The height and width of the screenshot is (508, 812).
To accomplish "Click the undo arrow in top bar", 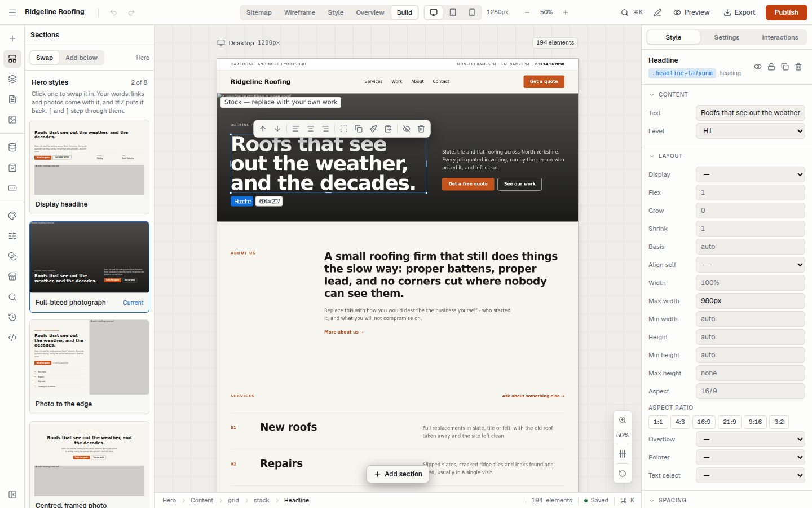I will (113, 12).
